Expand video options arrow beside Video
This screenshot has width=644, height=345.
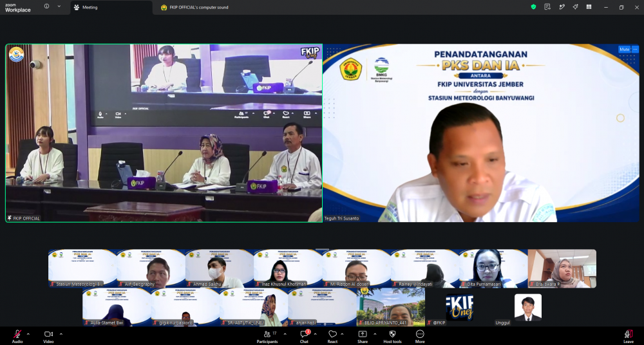[x=61, y=334]
